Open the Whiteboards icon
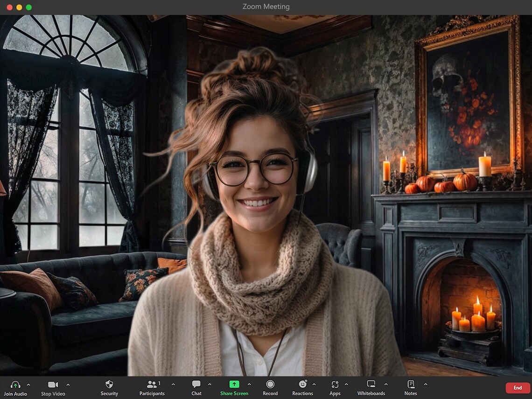 (371, 384)
